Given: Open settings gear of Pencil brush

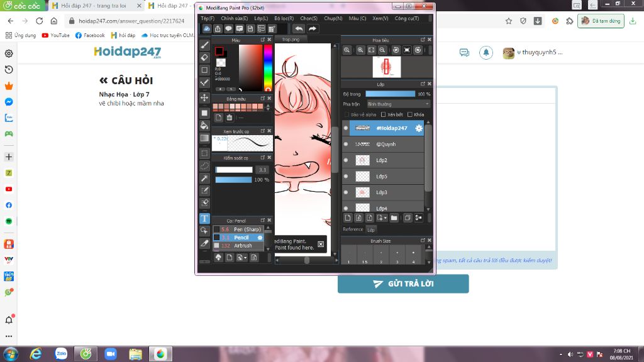Looking at the screenshot, I should tap(260, 238).
